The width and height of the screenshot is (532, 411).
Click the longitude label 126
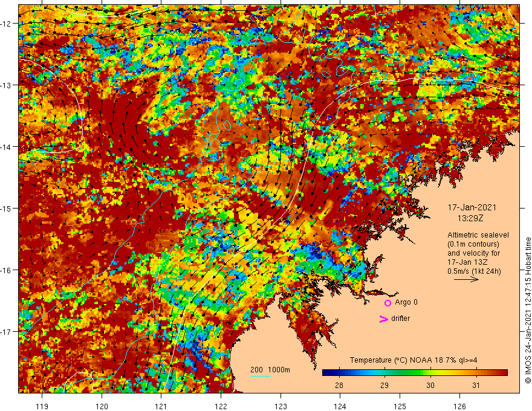tap(459, 406)
